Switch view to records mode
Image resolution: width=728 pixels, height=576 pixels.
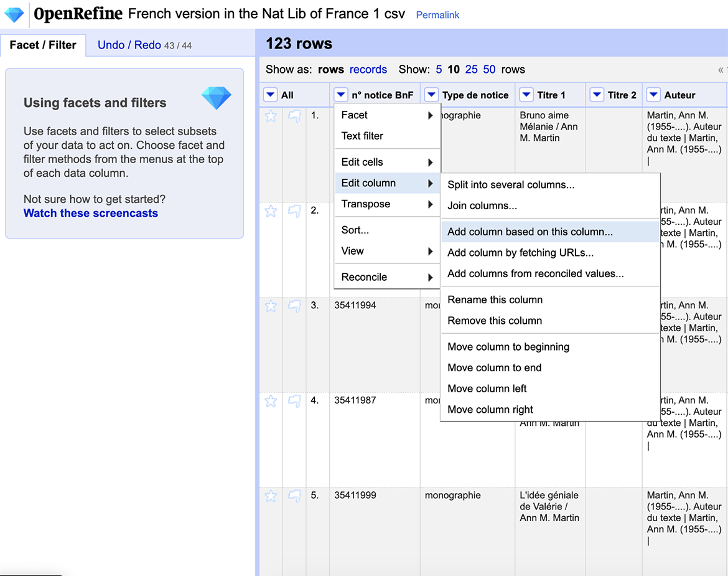point(368,69)
